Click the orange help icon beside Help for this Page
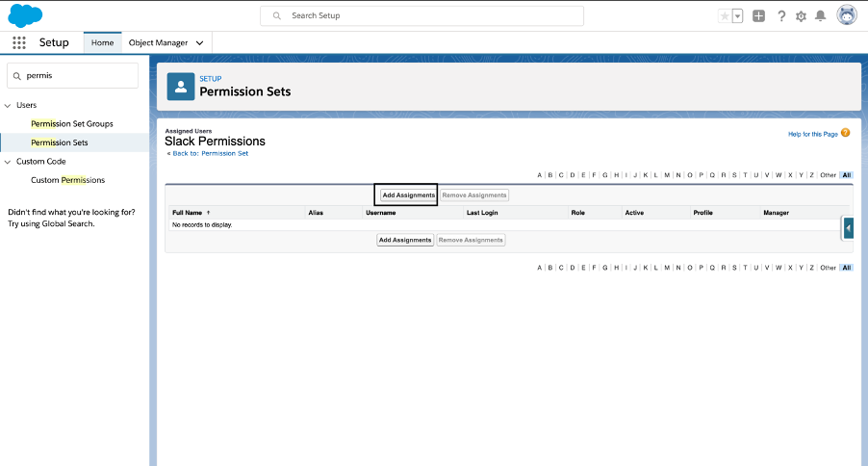Image resolution: width=868 pixels, height=466 pixels. pyautogui.click(x=845, y=133)
